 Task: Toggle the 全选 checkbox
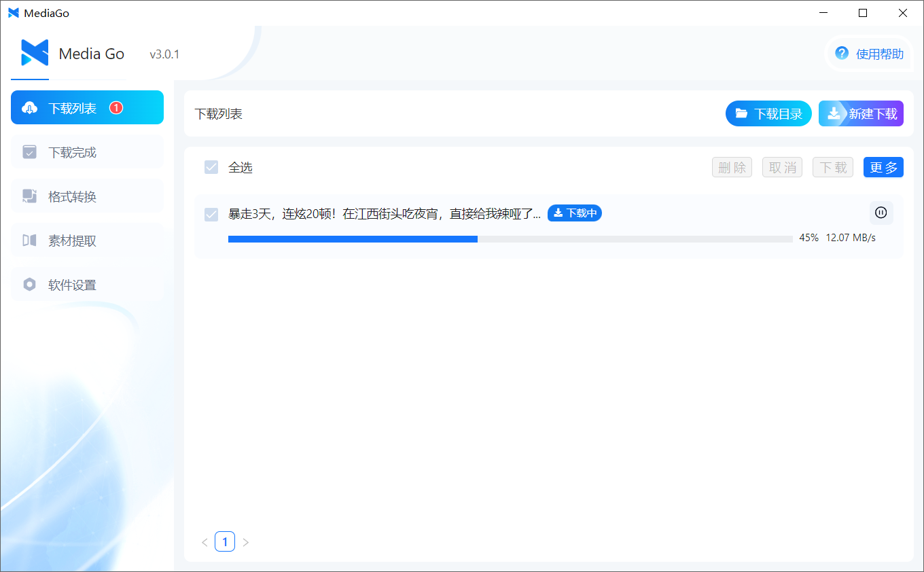pos(211,167)
